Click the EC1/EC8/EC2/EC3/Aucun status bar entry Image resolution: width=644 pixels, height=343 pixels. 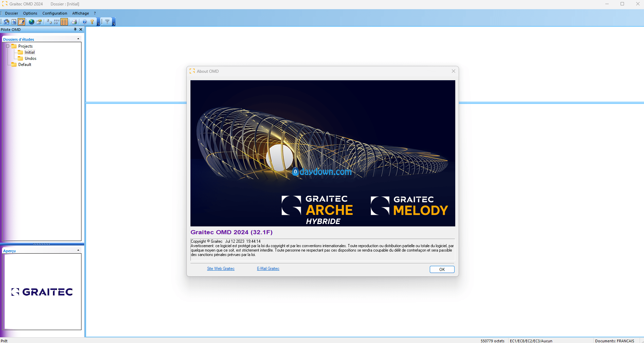pos(531,341)
